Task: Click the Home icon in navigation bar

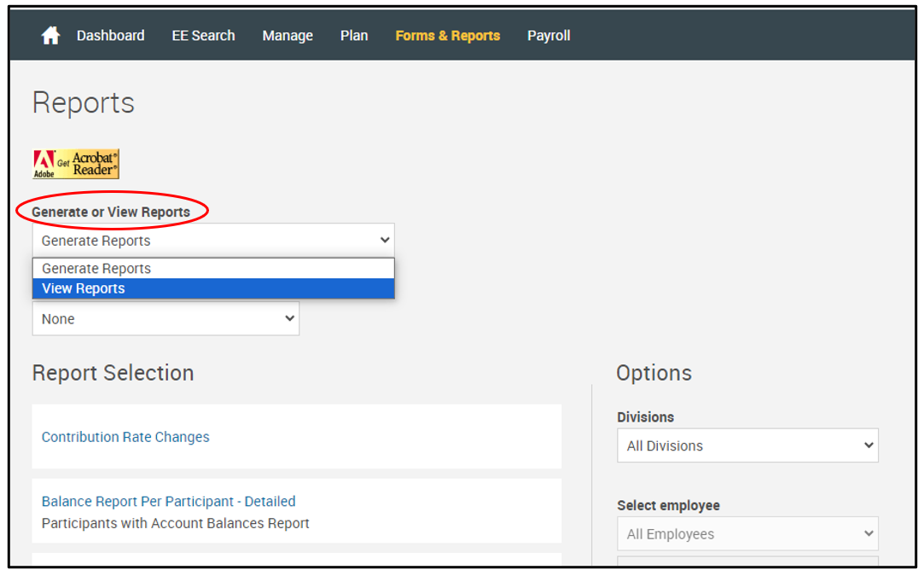Action: point(51,36)
